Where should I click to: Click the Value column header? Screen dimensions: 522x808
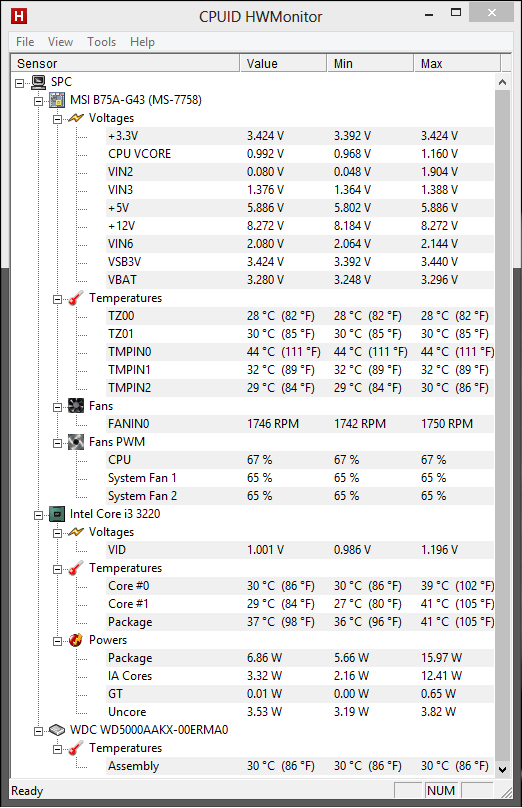[x=283, y=63]
